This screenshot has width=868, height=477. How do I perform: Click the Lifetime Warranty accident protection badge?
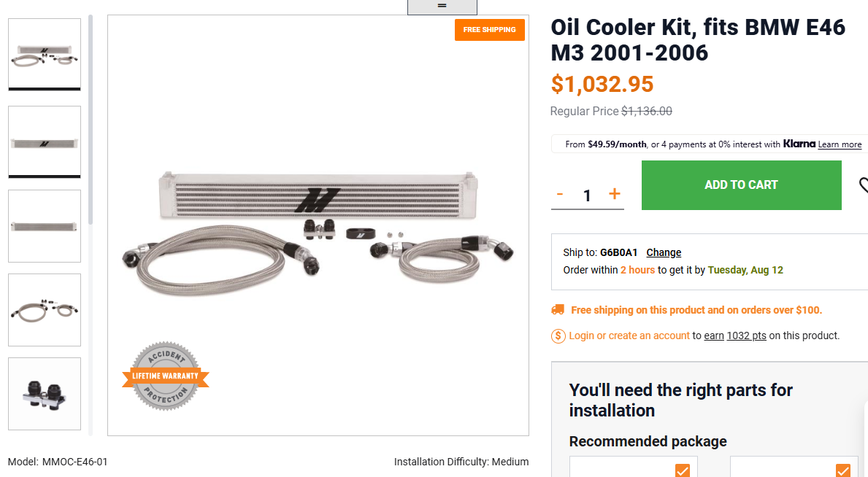[x=165, y=376]
